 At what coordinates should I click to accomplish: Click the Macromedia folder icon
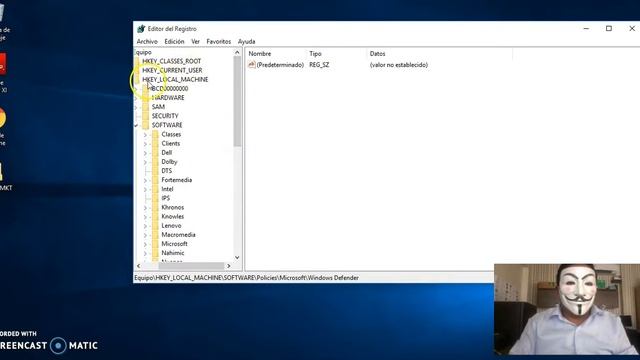click(x=155, y=235)
